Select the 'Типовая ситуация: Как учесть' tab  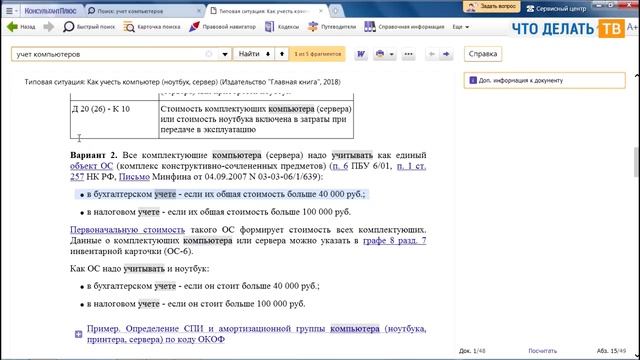(x=264, y=11)
